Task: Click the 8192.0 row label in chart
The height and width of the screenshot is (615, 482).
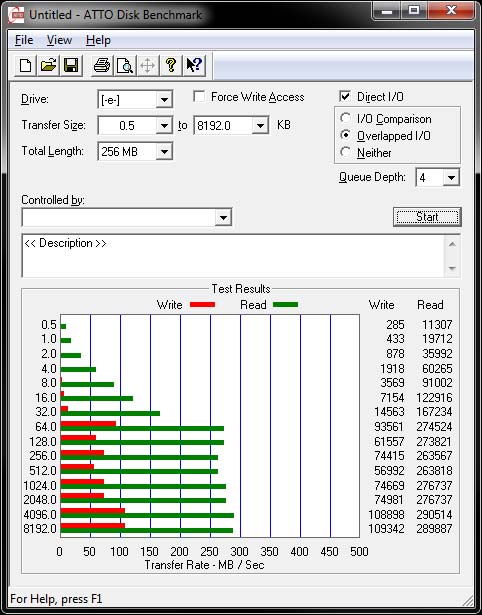Action: point(40,529)
